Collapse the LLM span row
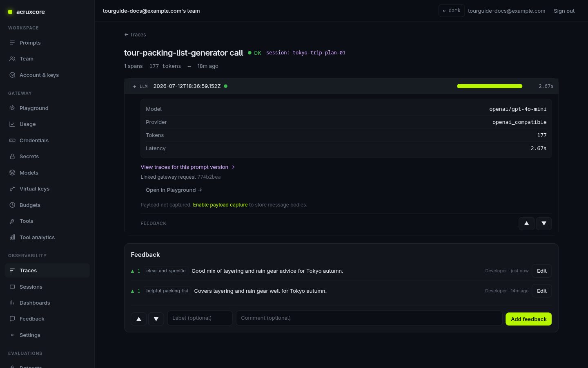This screenshot has height=368, width=588. 341,86
